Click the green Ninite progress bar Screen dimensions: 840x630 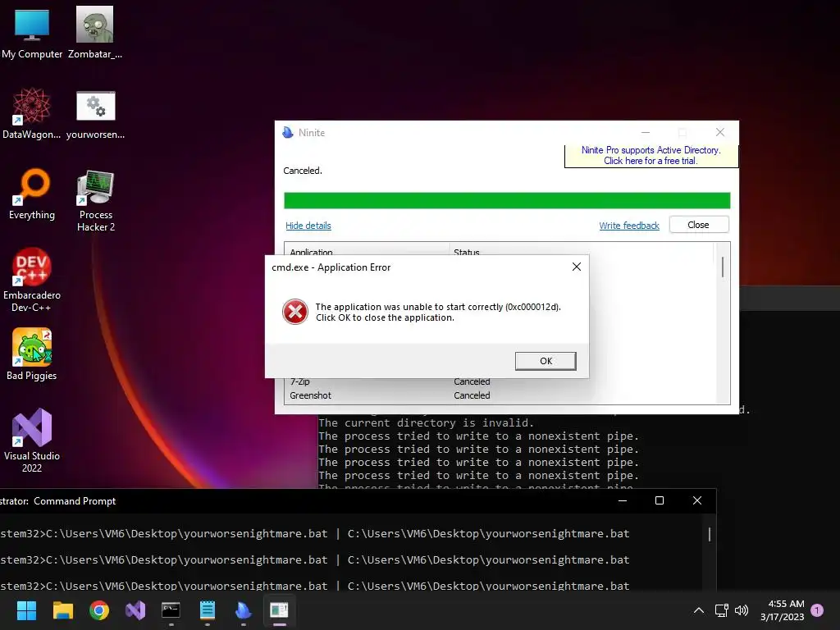point(507,200)
